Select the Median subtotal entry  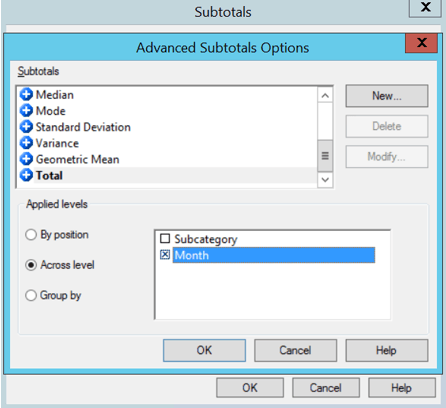[x=55, y=95]
